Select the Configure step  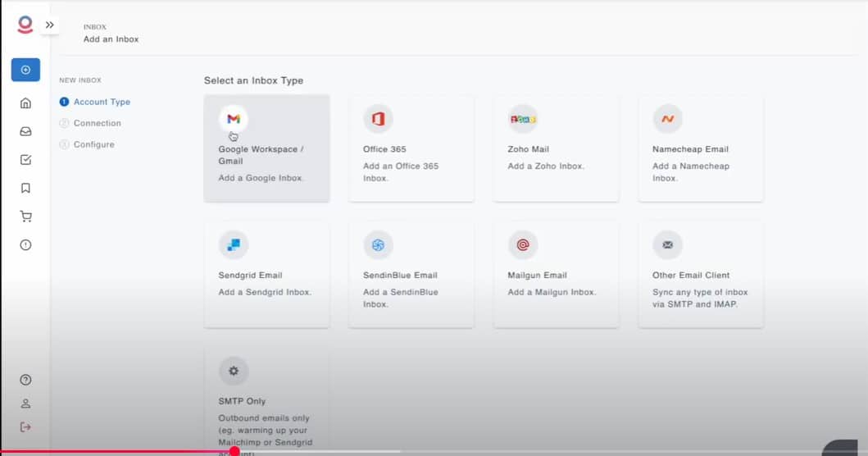coord(87,144)
